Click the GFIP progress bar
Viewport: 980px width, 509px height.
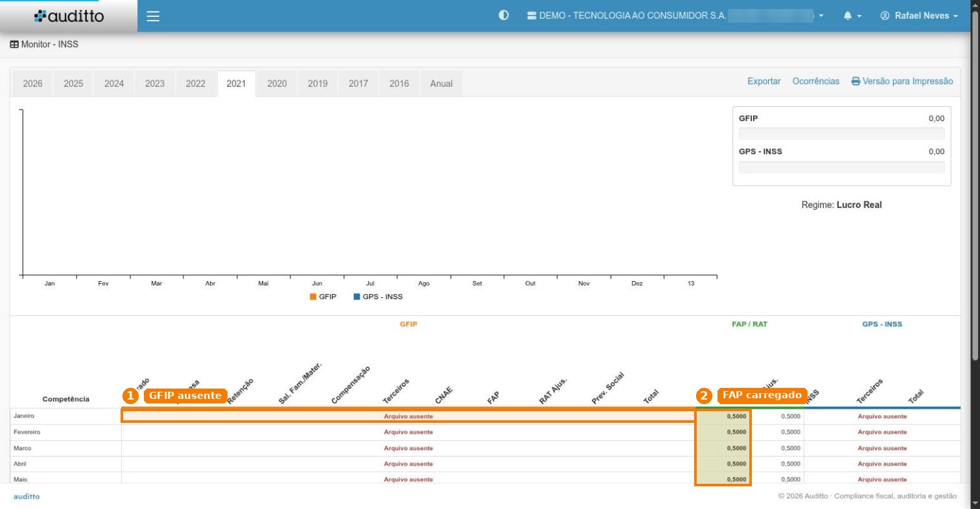(841, 133)
